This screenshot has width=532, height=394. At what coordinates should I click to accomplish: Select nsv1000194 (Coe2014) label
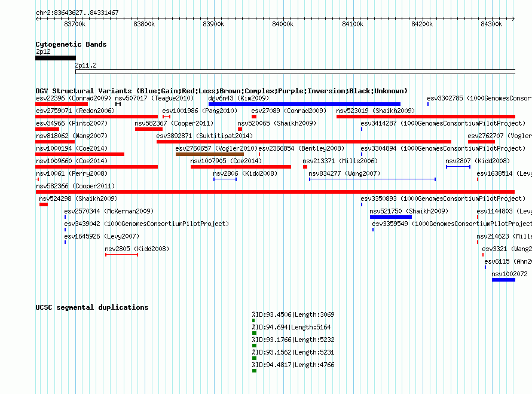(72, 148)
